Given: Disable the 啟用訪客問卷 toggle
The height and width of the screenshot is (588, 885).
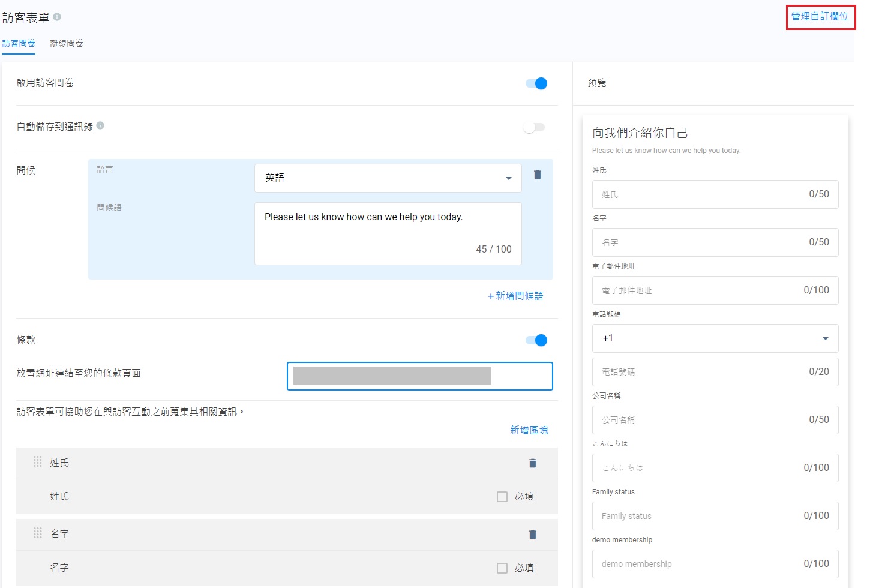Looking at the screenshot, I should 536,83.
